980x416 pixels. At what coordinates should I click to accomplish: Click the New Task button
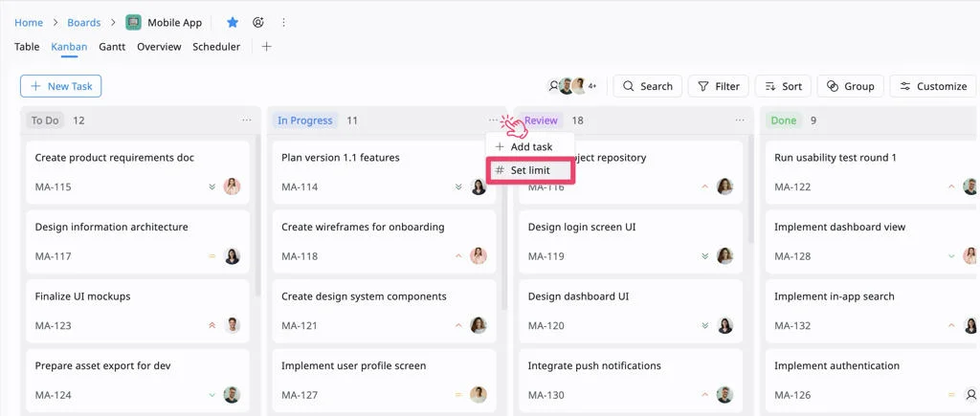coord(60,86)
